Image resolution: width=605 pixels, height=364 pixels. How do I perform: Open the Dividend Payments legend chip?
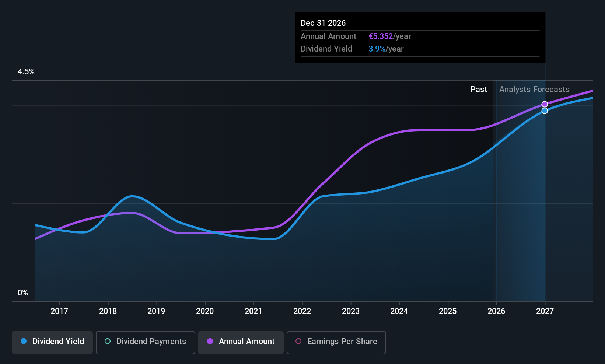[145, 342]
